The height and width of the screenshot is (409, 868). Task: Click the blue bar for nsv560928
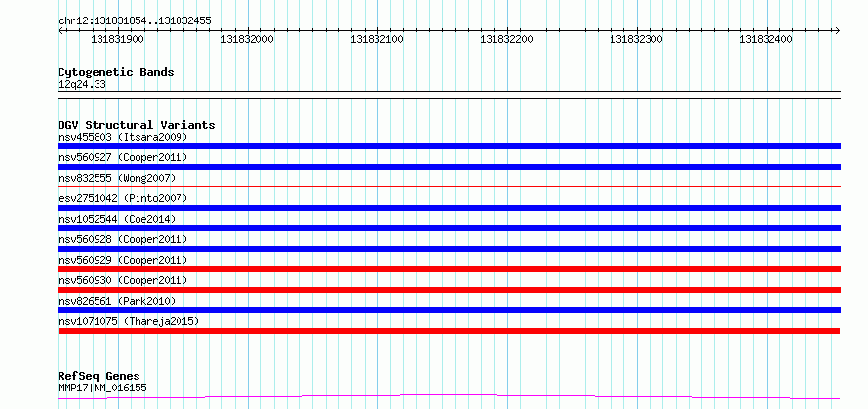(x=449, y=249)
